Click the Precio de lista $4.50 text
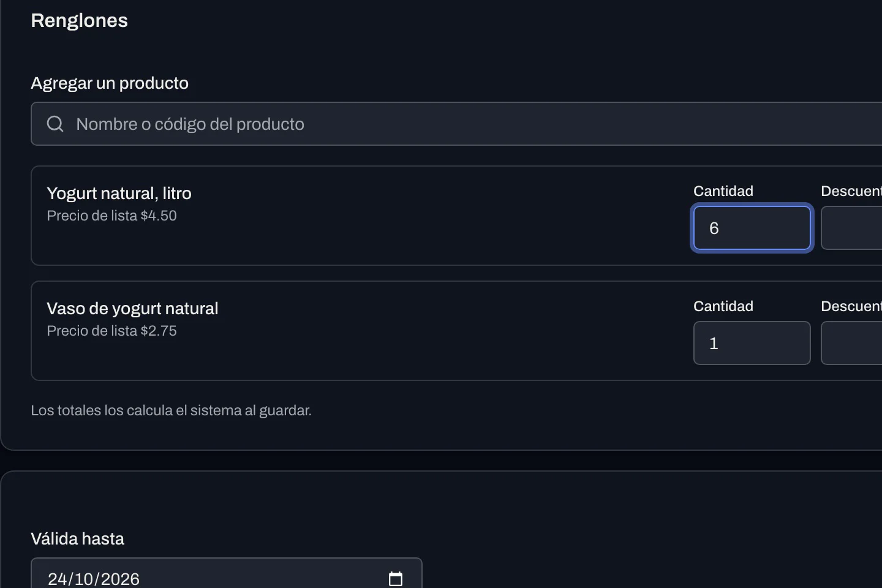Image resolution: width=882 pixels, height=588 pixels. click(112, 216)
